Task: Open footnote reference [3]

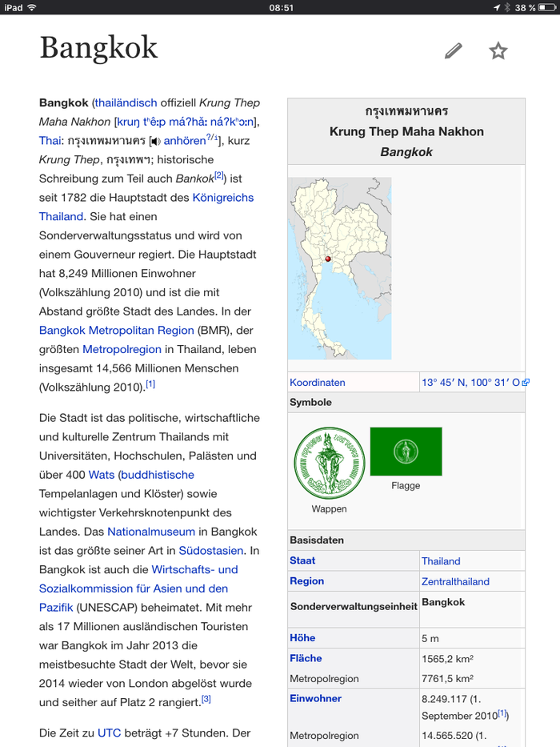Action: tap(206, 699)
